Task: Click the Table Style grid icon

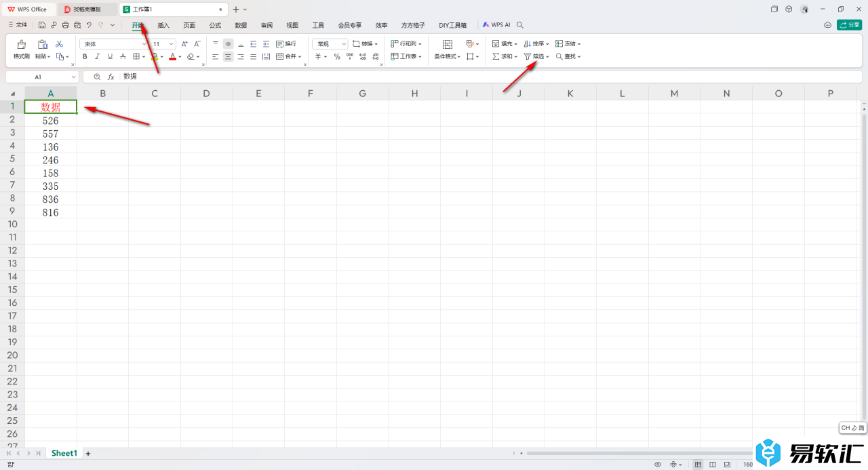Action: [x=470, y=43]
